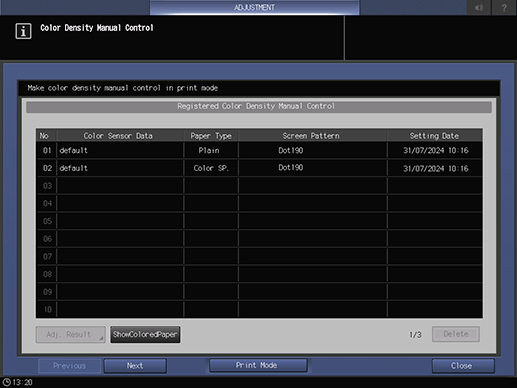The image size is (517, 388).
Task: Select empty row number 09
Action: (x=259, y=292)
